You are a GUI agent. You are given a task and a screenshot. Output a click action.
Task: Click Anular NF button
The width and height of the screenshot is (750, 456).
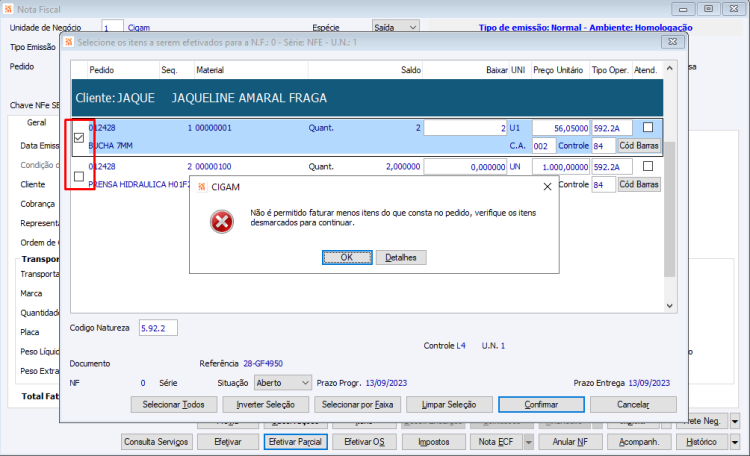pyautogui.click(x=570, y=442)
